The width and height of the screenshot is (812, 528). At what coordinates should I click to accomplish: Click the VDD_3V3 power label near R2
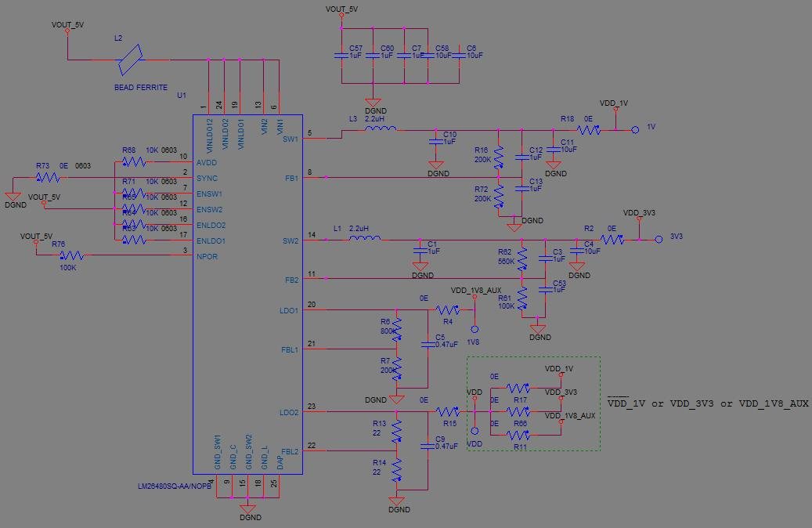coord(639,213)
